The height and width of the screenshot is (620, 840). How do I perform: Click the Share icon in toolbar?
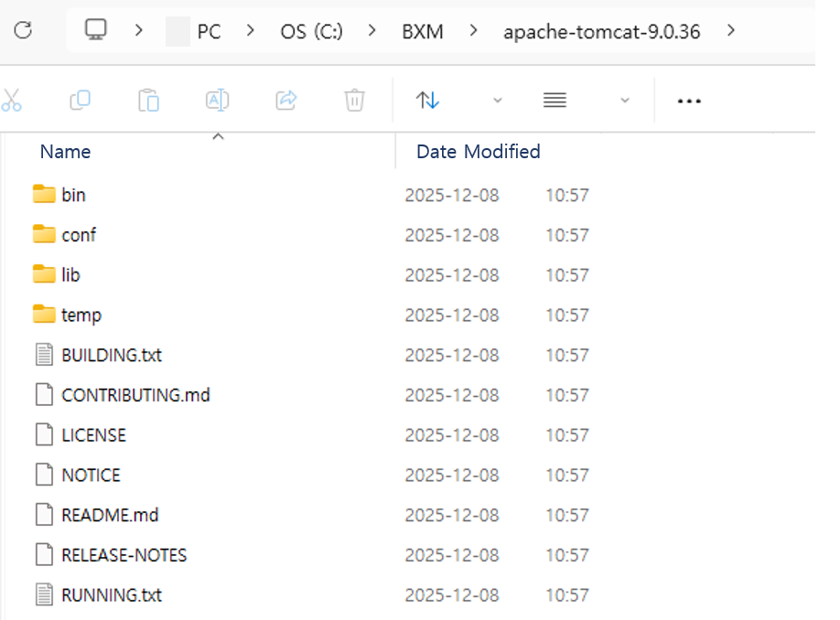coord(286,100)
